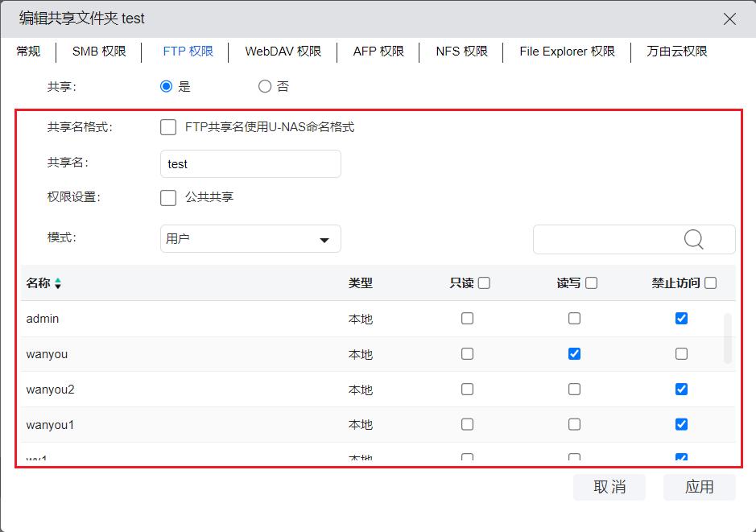Uncheck 禁止访问 for the wanyou2 user
This screenshot has width=756, height=532.
coord(681,390)
